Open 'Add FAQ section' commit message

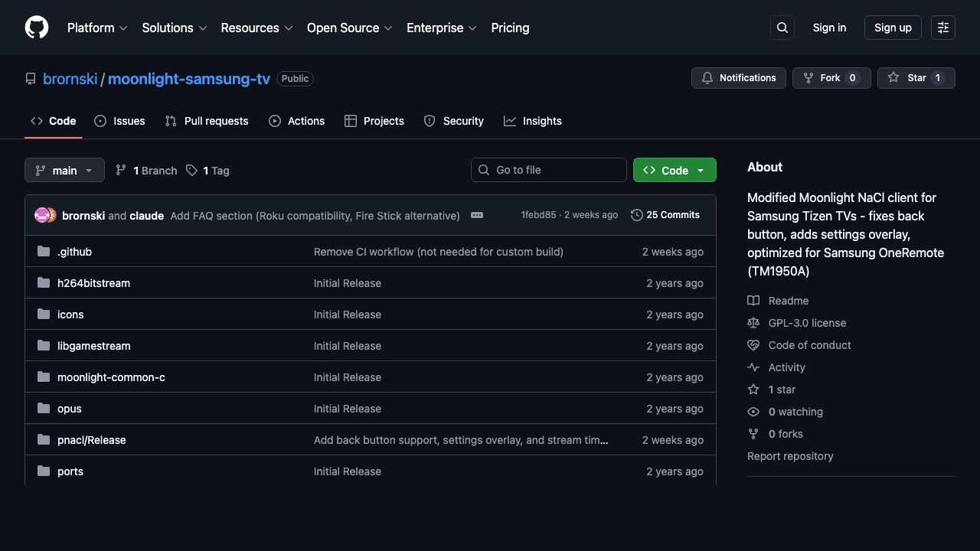pos(315,216)
